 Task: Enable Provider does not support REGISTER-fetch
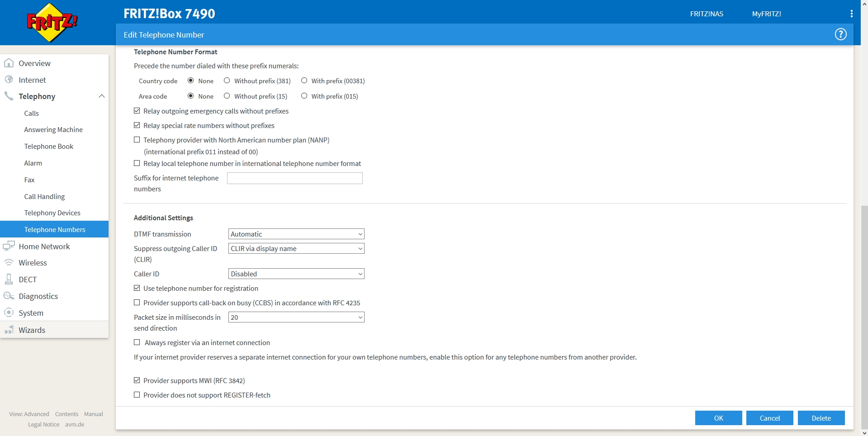point(137,395)
